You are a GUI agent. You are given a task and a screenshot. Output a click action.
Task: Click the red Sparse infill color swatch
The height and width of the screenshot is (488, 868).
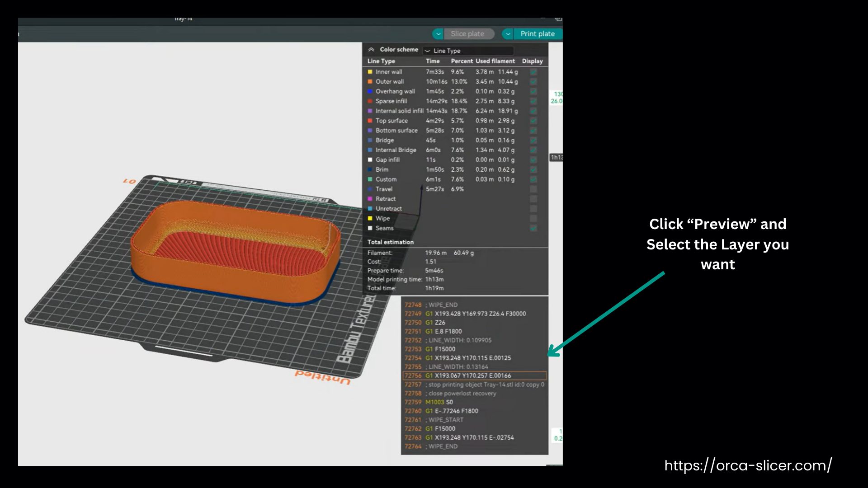point(370,101)
